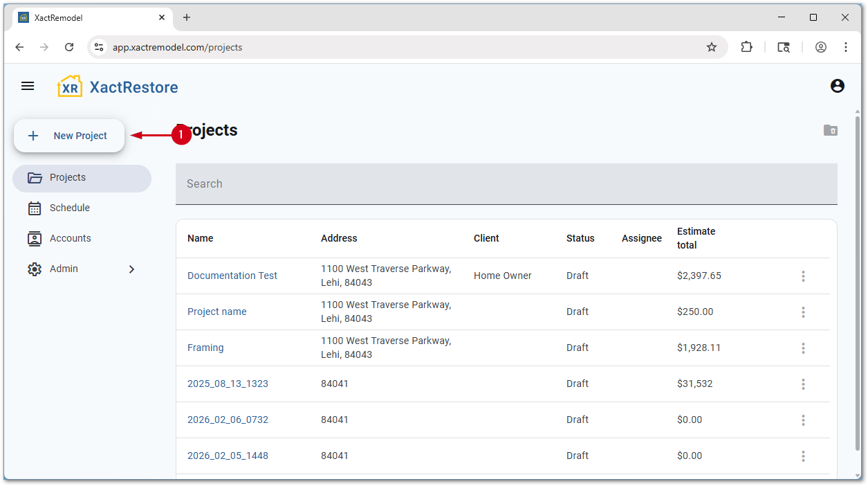Click the XactRestore logo icon

tap(70, 87)
